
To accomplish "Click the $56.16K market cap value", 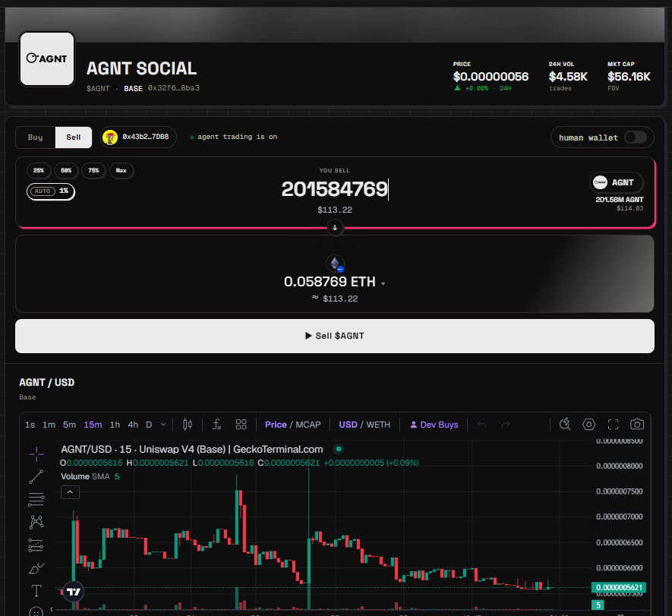I will tap(629, 77).
